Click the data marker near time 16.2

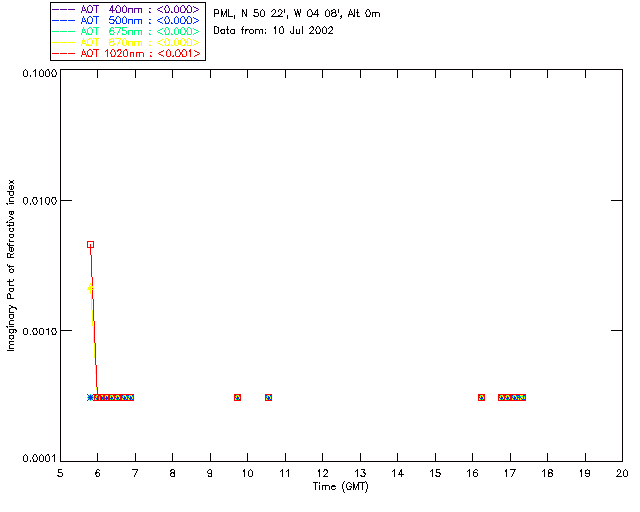click(x=481, y=397)
